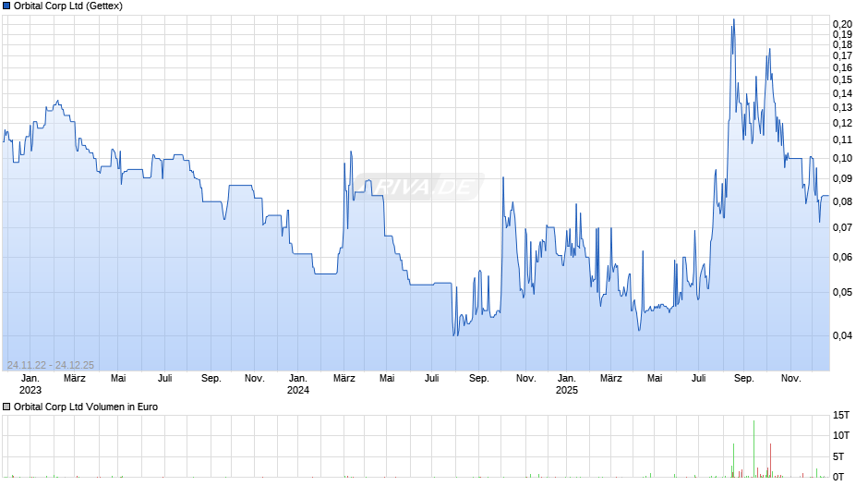Click the y-axis value 0,07
Screen dimensions: 868x486
pyautogui.click(x=842, y=227)
